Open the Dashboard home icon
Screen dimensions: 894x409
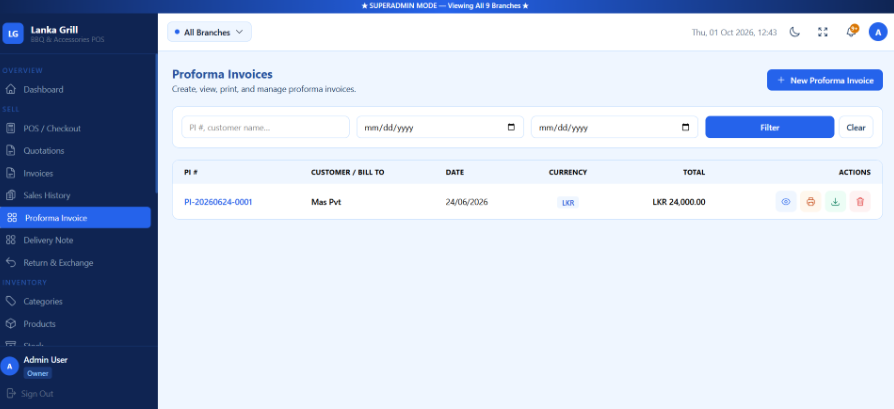click(x=10, y=90)
